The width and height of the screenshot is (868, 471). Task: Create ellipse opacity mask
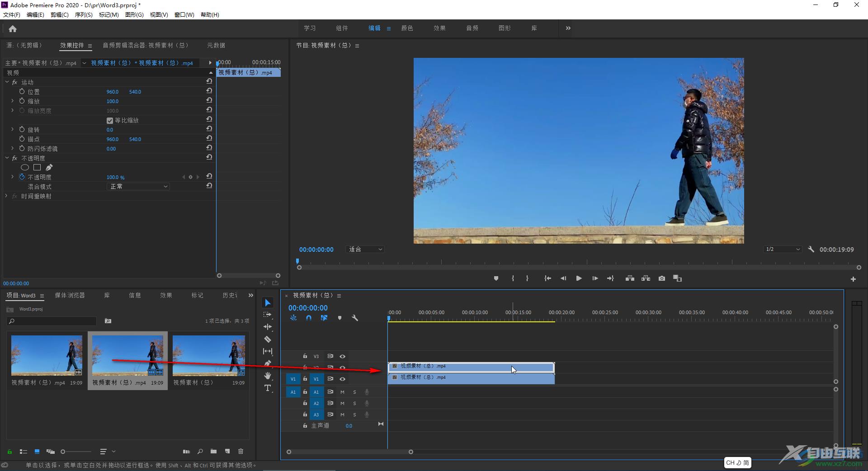click(x=25, y=167)
